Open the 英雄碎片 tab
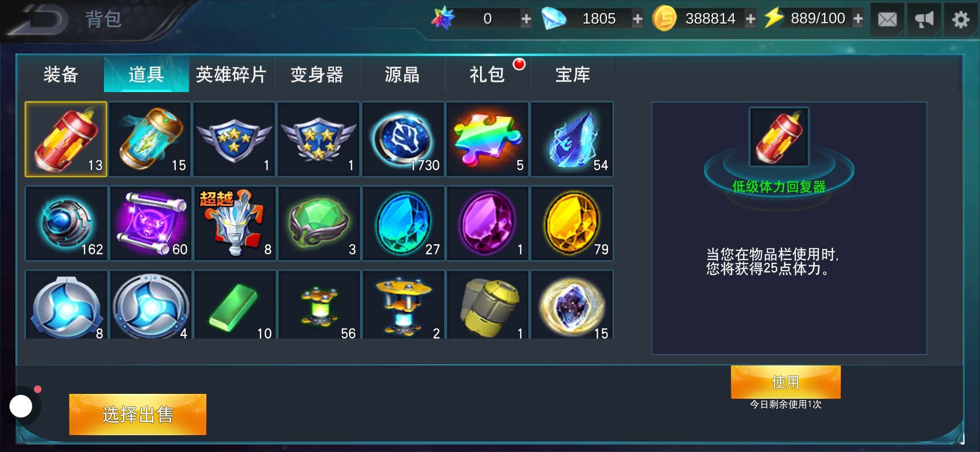 (232, 74)
